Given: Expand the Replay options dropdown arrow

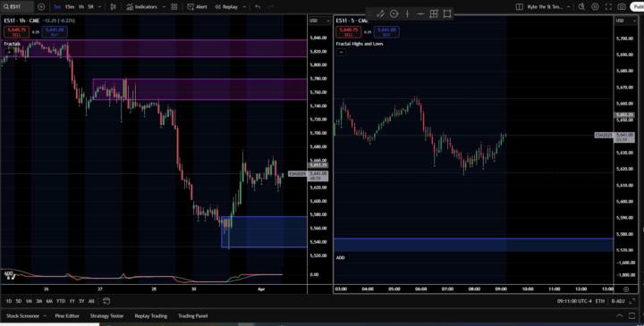Looking at the screenshot, I should 244,6.
